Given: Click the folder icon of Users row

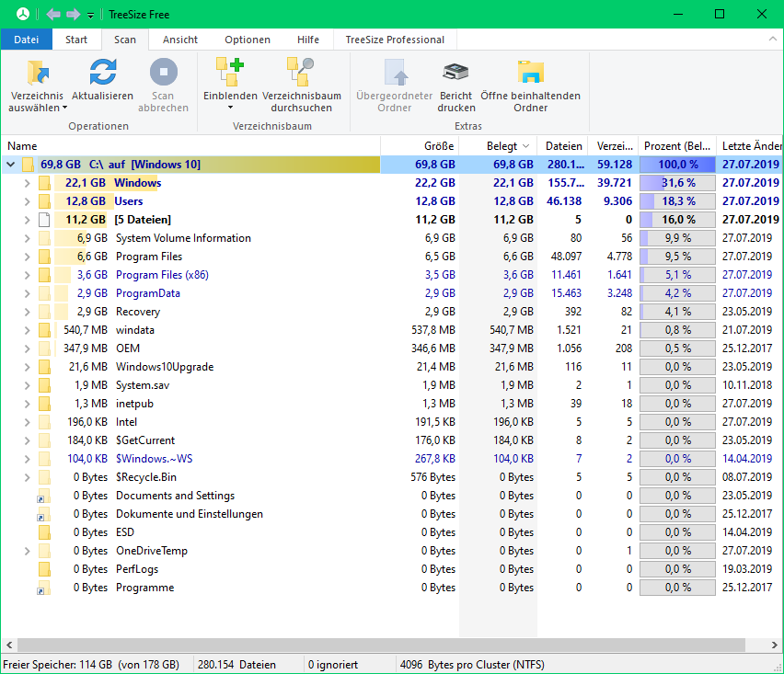Looking at the screenshot, I should (44, 201).
